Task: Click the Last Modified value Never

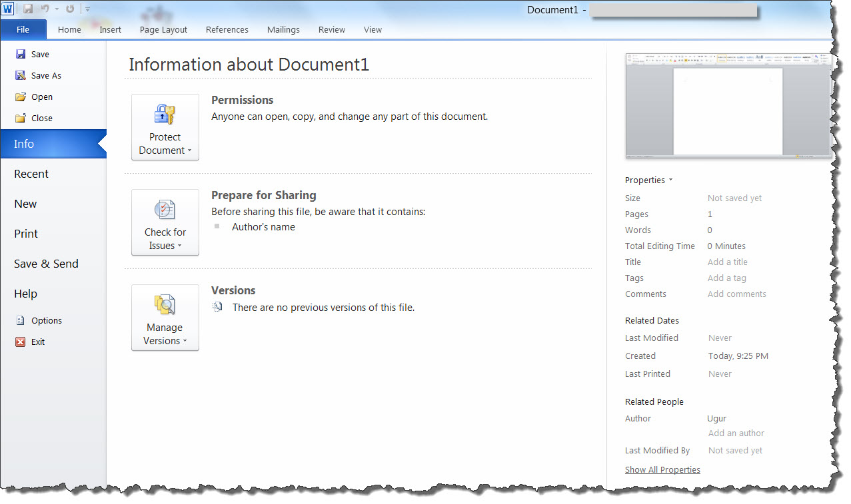Action: (x=720, y=338)
